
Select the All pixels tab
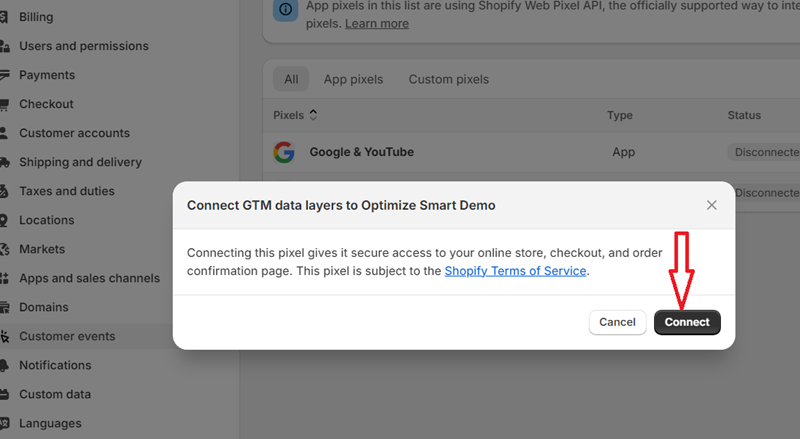[291, 79]
